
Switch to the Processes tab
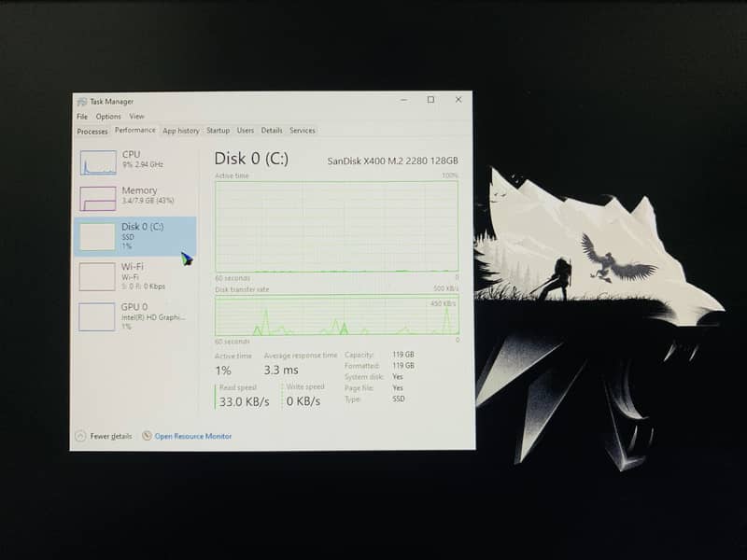(92, 132)
